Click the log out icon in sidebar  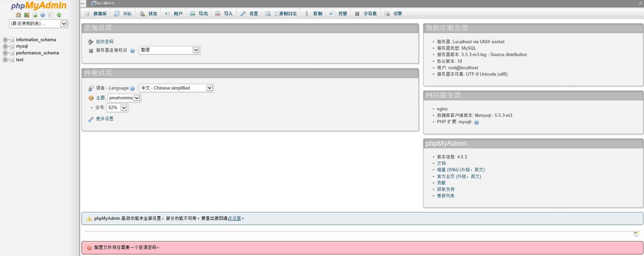27,15
